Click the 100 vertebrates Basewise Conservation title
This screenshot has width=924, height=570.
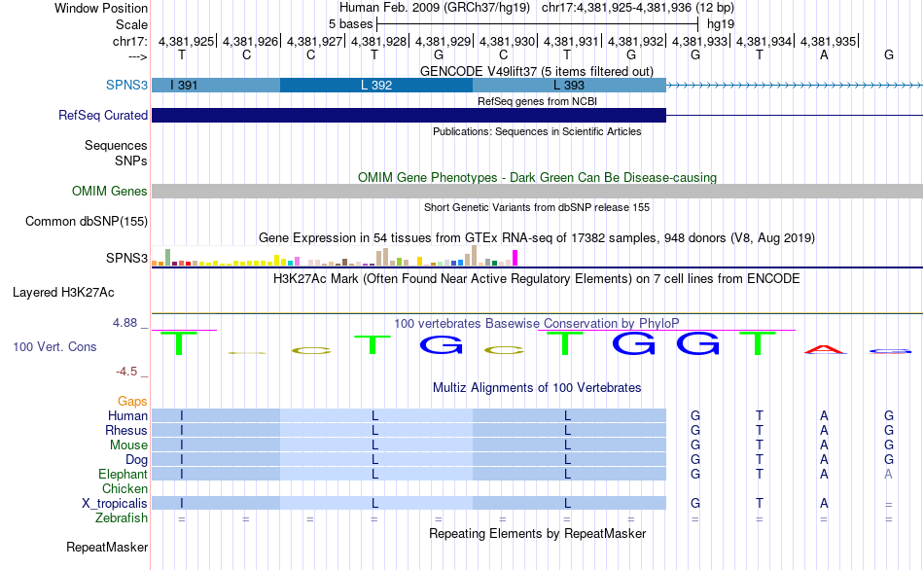coord(537,323)
